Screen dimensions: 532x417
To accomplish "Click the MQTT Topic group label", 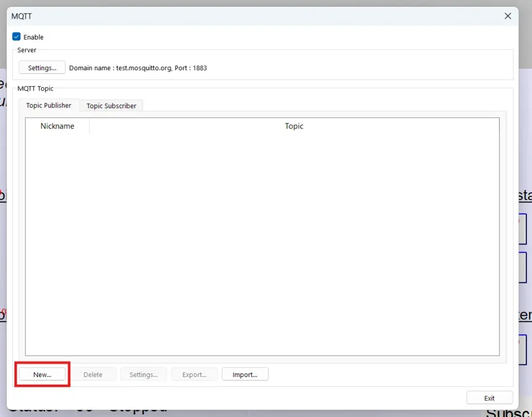I will click(35, 88).
